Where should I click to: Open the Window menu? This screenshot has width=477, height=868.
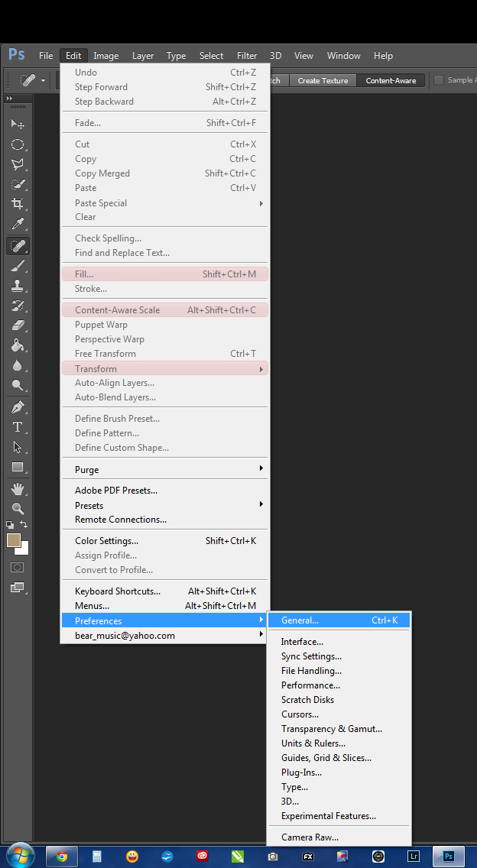coord(343,55)
